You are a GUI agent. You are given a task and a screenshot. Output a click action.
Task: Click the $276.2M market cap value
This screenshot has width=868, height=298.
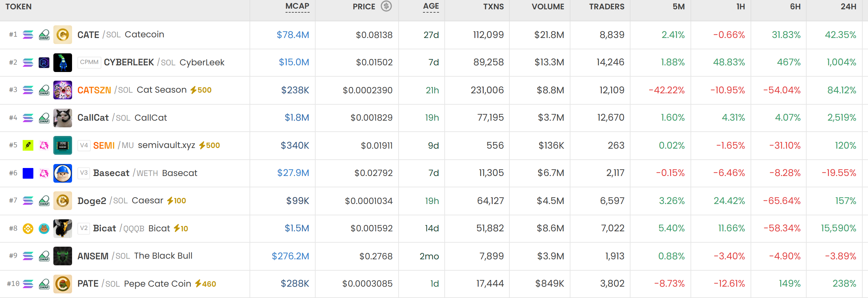tap(291, 256)
